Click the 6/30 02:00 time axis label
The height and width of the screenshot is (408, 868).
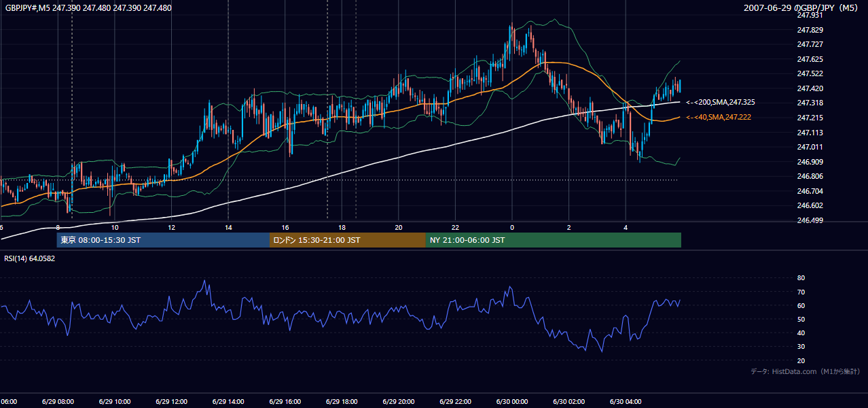[x=568, y=402]
